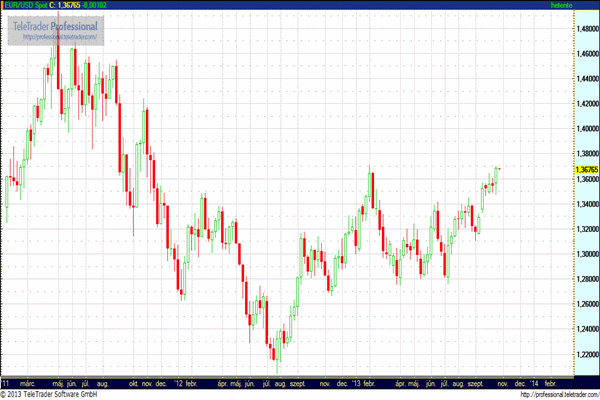600x400 pixels.
Task: Select the '12 year marker on time axis
Action: (x=180, y=382)
